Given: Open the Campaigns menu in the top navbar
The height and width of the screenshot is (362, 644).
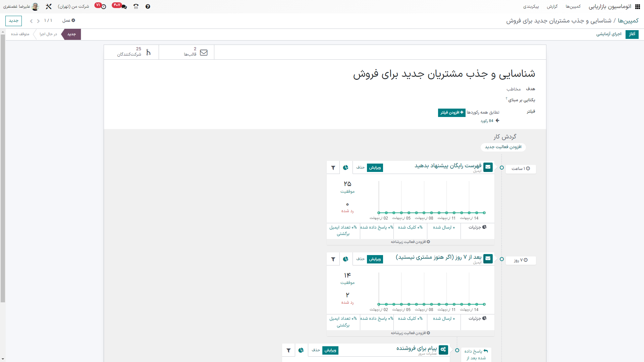Looking at the screenshot, I should point(573,7).
